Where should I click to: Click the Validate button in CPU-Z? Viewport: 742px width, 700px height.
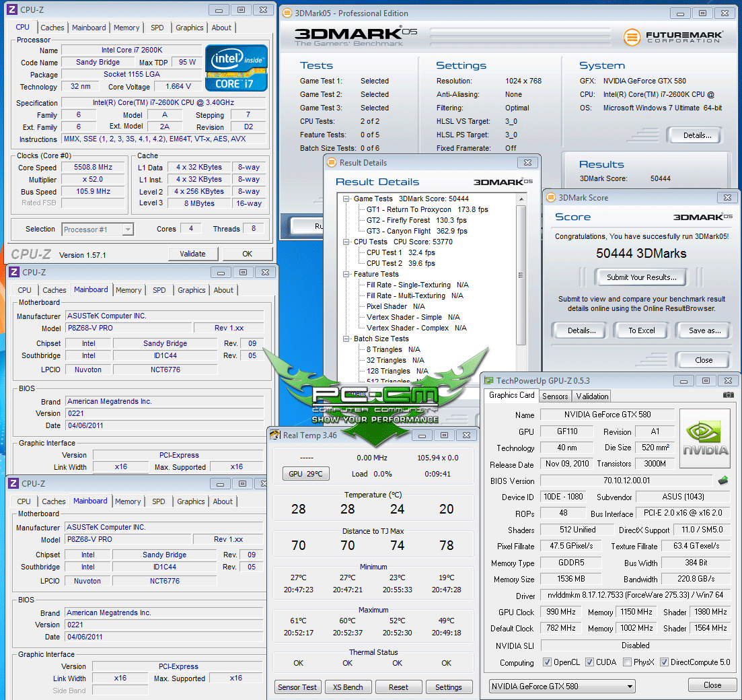[192, 254]
